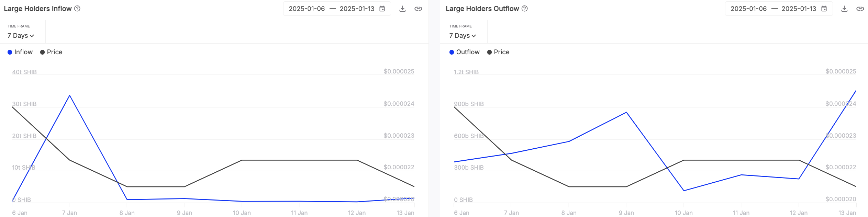The image size is (868, 217).
Task: Copy link to the Outflow chart
Action: [860, 9]
